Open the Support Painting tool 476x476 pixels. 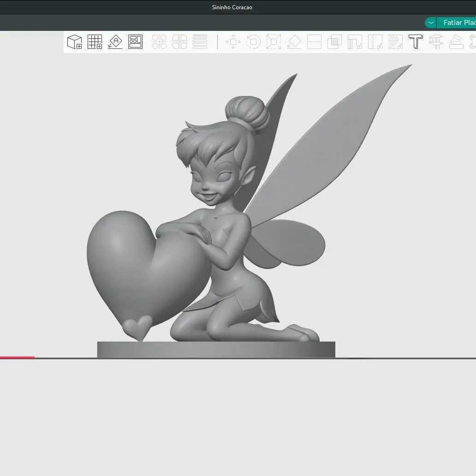(x=355, y=42)
